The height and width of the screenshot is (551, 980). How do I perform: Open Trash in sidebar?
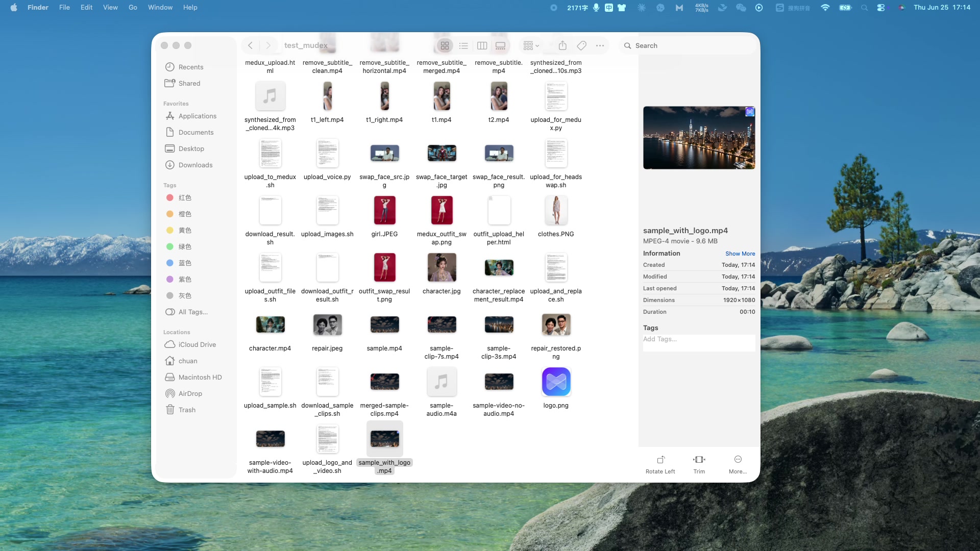pyautogui.click(x=196, y=410)
